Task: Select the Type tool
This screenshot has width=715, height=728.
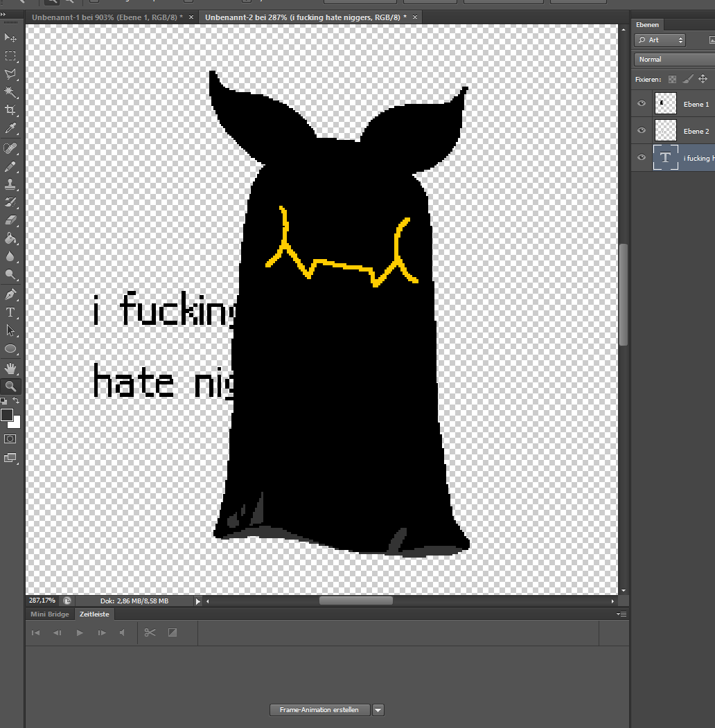Action: click(10, 312)
